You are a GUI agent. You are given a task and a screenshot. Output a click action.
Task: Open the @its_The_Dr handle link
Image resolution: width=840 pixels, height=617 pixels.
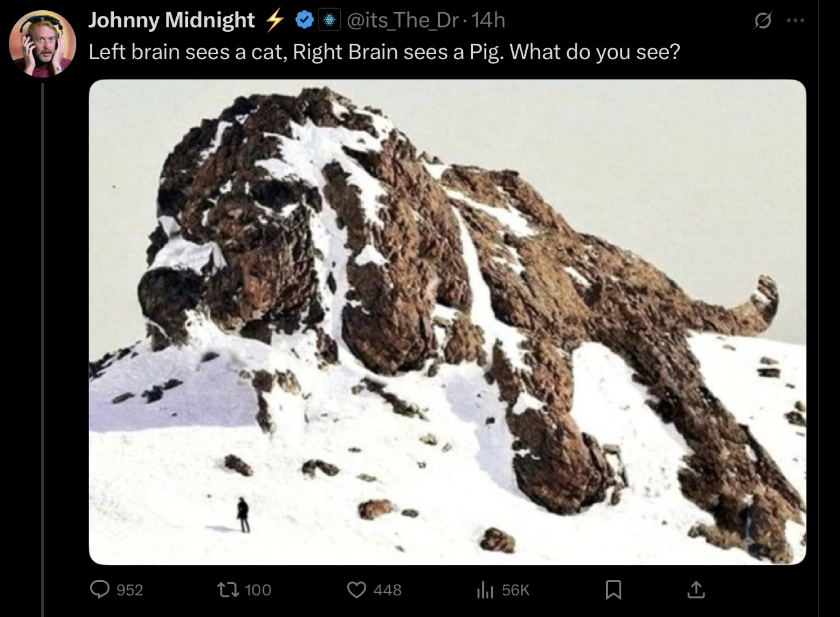pyautogui.click(x=402, y=20)
